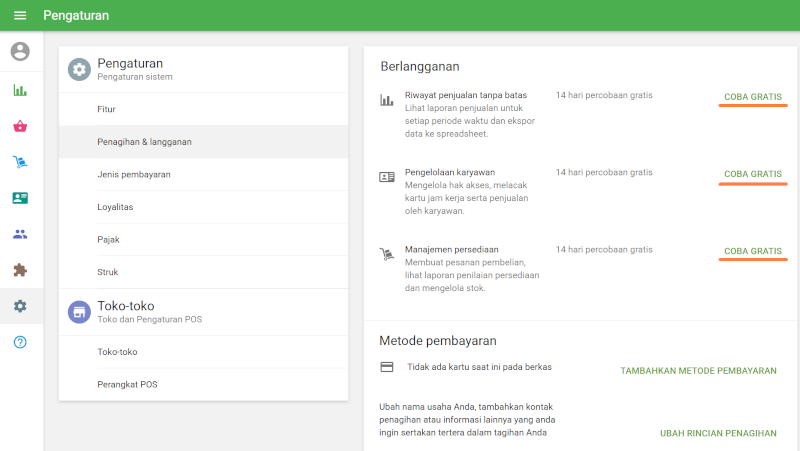Open the integrations puzzle piece icon

point(20,270)
